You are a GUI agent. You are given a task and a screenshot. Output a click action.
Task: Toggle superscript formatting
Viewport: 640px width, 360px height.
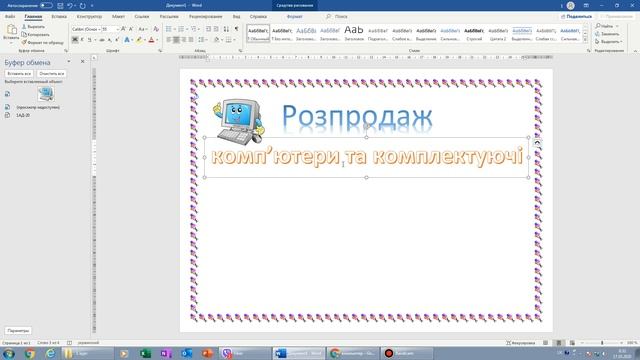click(117, 40)
